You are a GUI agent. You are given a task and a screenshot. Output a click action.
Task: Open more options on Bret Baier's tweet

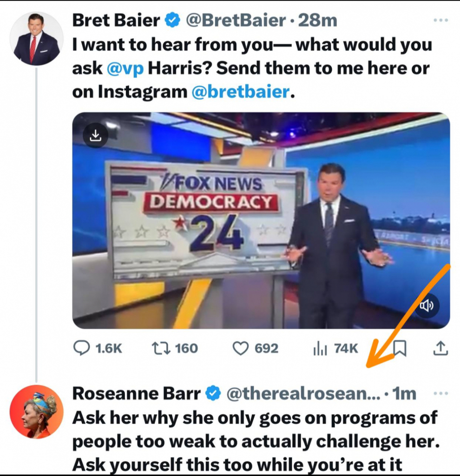[440, 20]
